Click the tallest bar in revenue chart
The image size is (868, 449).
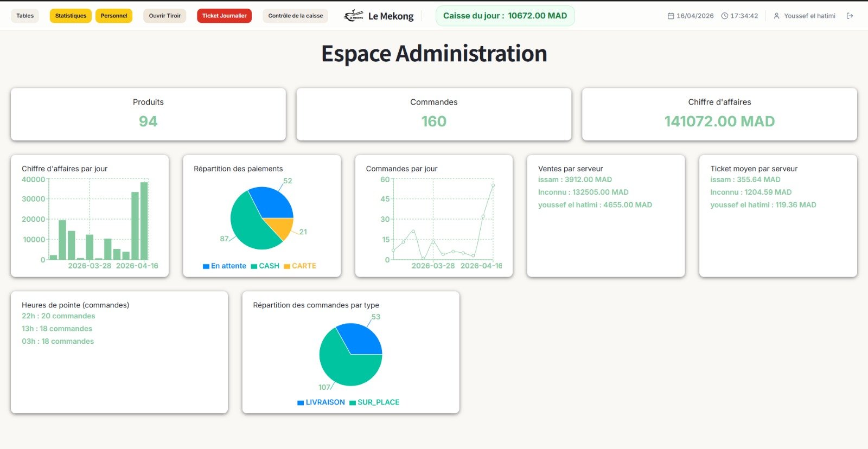coord(144,221)
